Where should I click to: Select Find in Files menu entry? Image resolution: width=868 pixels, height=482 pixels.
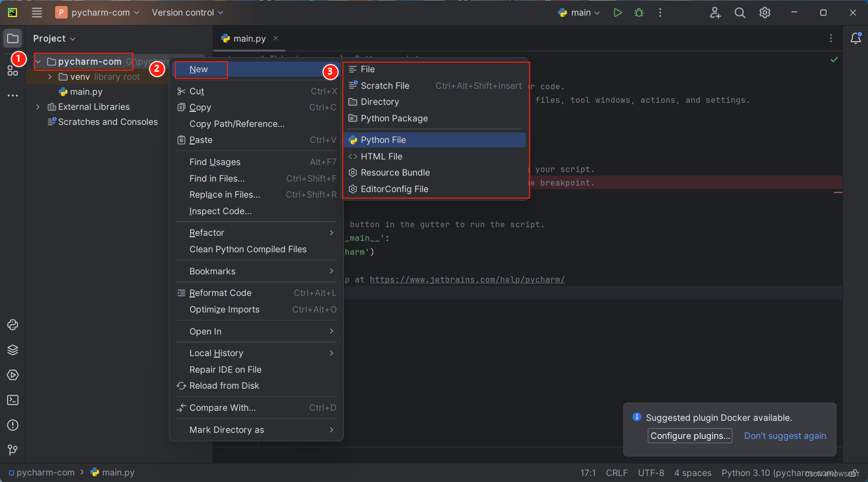256,179
